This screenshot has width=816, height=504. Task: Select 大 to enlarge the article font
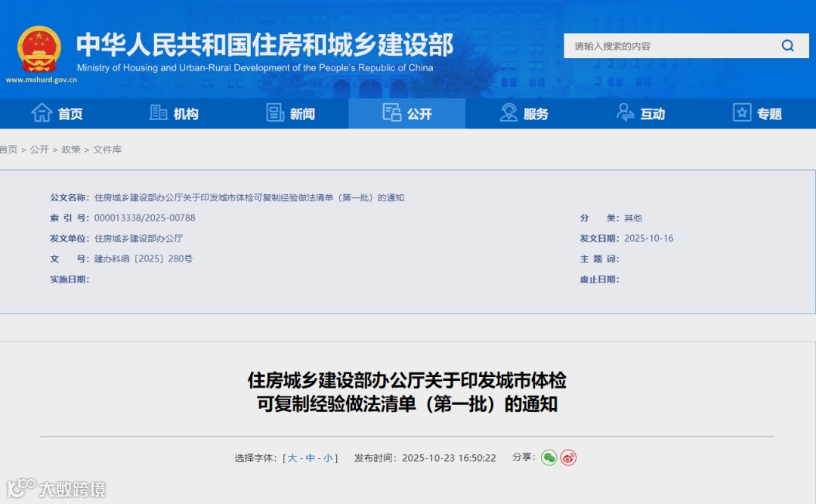(292, 458)
